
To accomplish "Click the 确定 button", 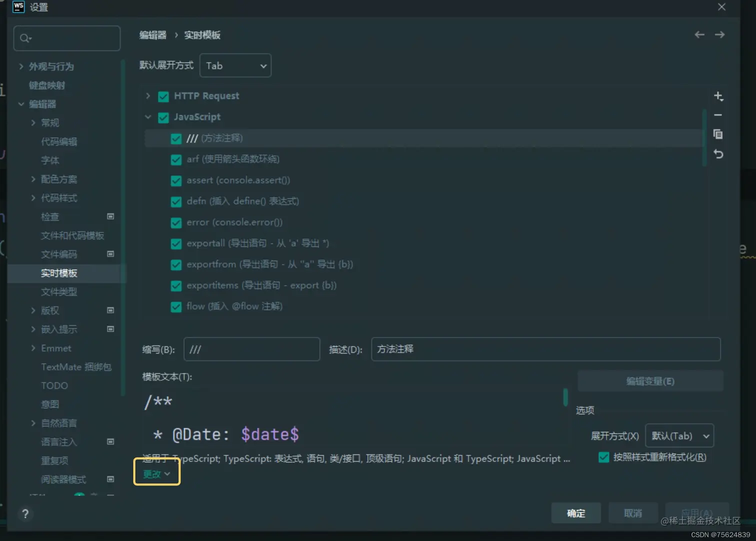I will (576, 513).
